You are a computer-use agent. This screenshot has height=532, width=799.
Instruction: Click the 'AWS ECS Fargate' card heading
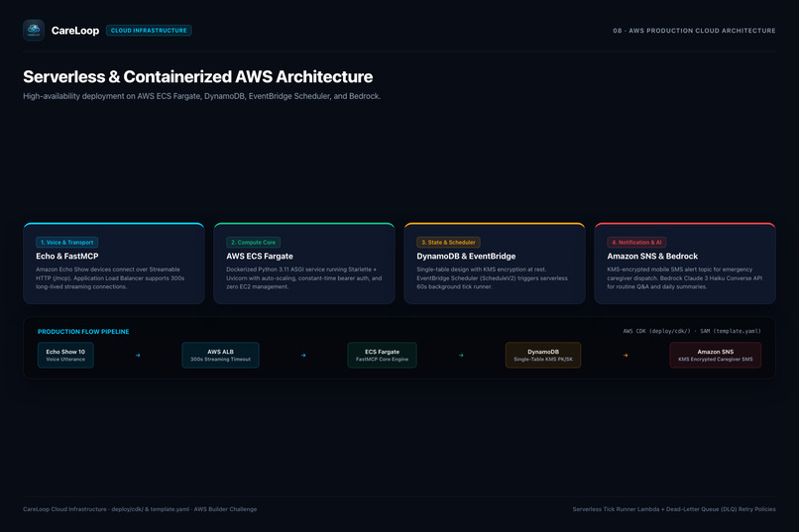coord(260,256)
